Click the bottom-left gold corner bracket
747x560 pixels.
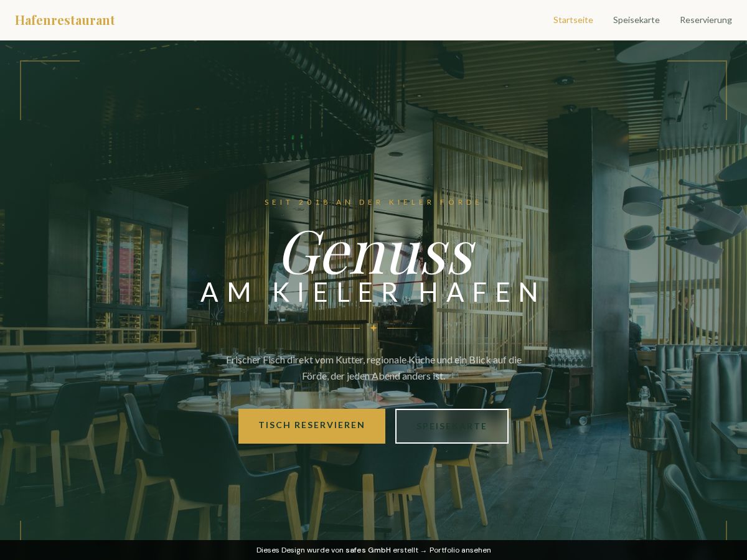(21, 530)
